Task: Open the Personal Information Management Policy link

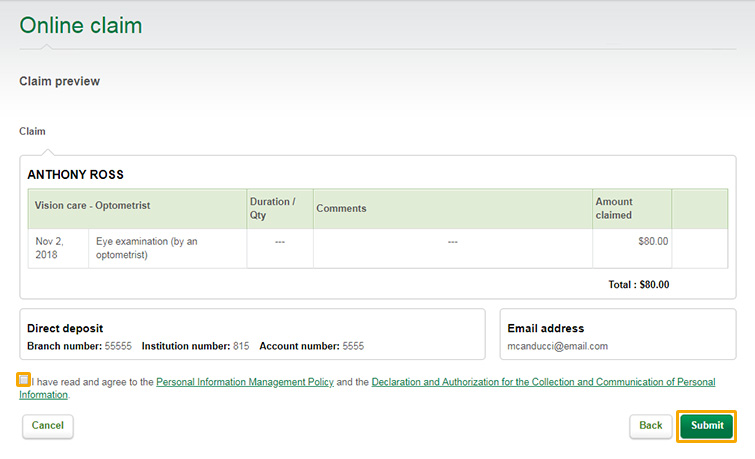Action: (x=245, y=382)
